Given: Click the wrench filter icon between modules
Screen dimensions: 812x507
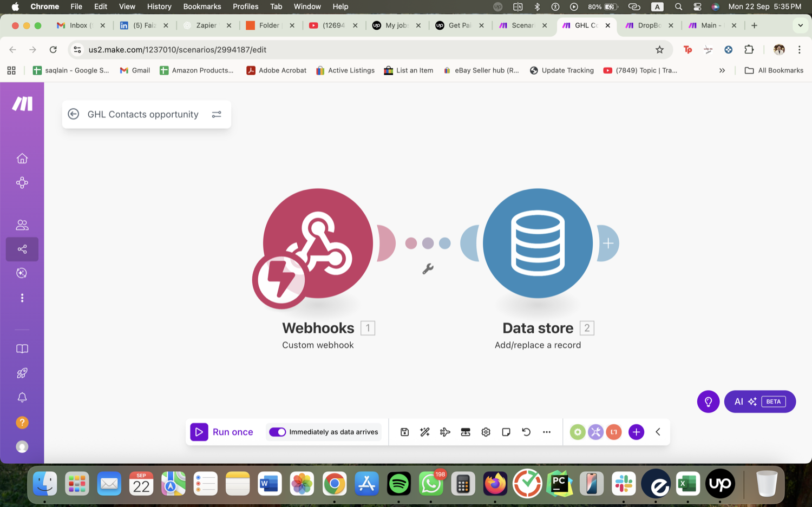Looking at the screenshot, I should click(428, 269).
